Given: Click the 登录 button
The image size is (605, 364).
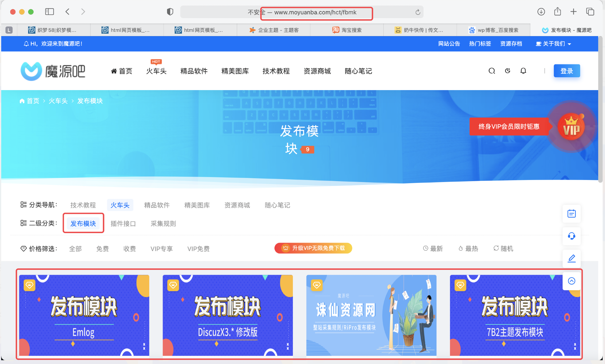Looking at the screenshot, I should (567, 71).
